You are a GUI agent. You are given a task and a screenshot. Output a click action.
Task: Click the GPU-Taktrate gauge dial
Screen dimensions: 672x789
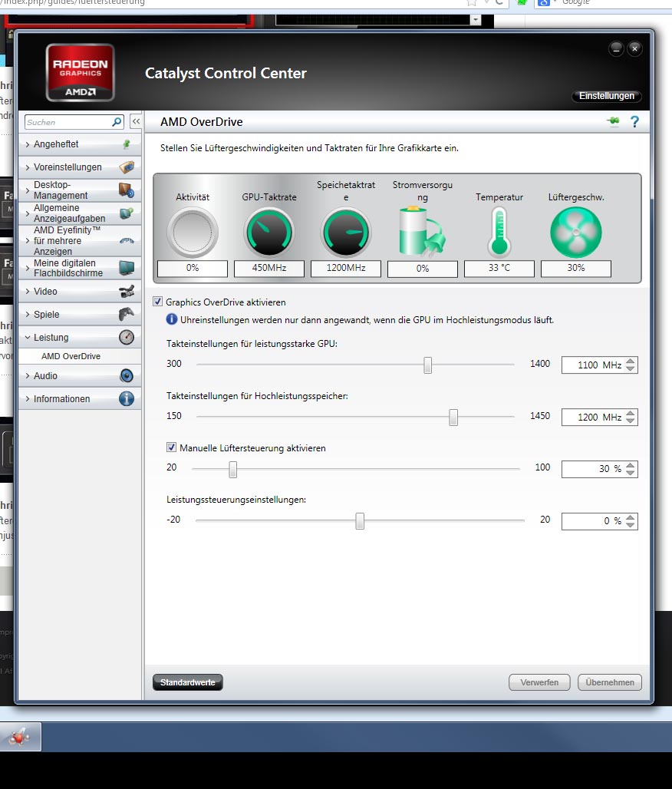269,233
